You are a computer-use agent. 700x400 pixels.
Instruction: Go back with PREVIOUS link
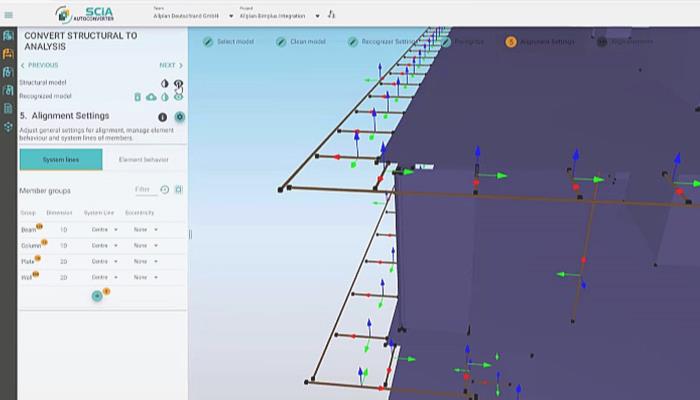coord(39,65)
